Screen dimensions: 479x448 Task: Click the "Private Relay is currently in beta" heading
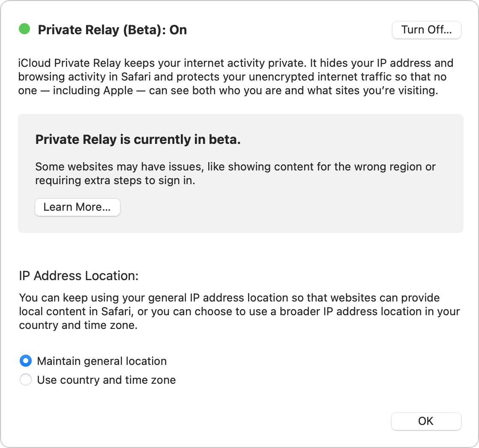tap(138, 140)
